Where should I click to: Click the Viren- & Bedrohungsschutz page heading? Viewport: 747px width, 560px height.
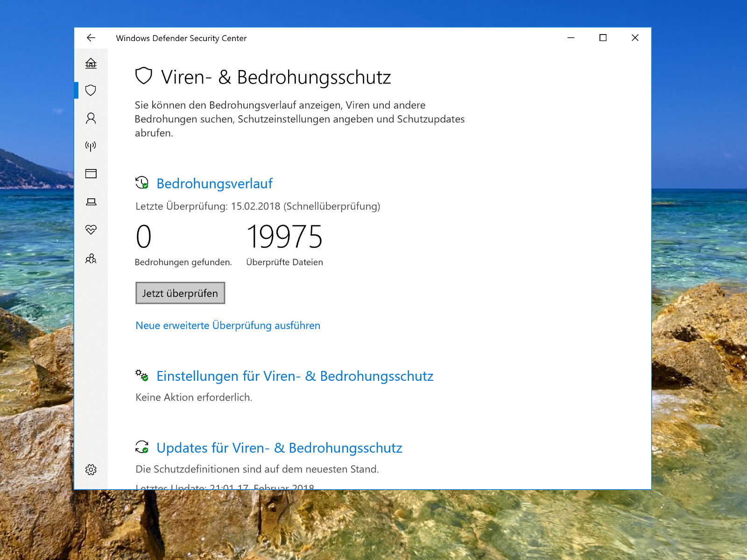(x=276, y=77)
